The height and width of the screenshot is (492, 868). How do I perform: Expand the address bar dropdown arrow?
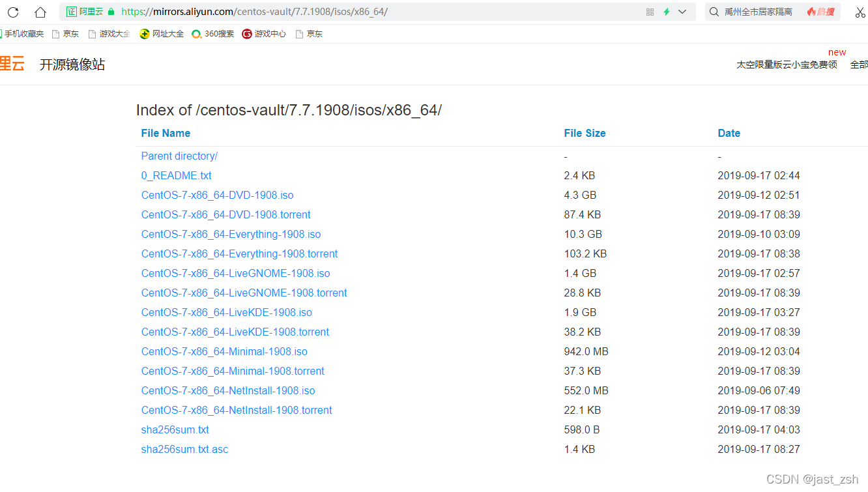coord(682,12)
